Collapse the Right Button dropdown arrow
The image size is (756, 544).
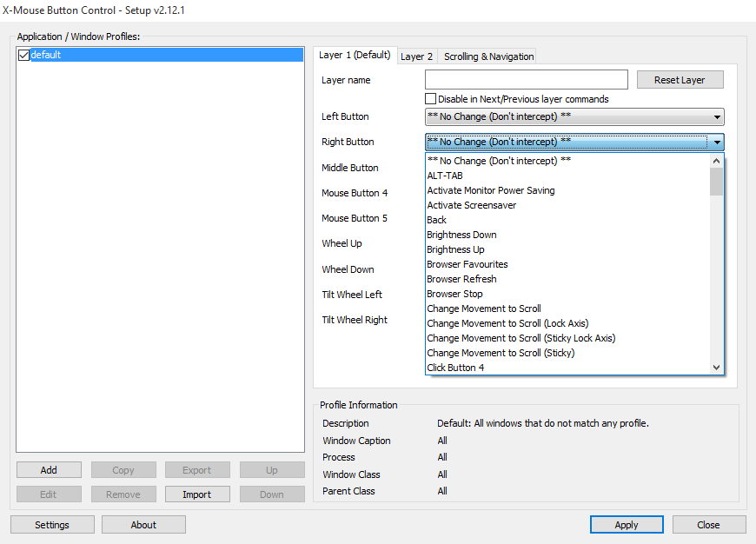(x=717, y=143)
